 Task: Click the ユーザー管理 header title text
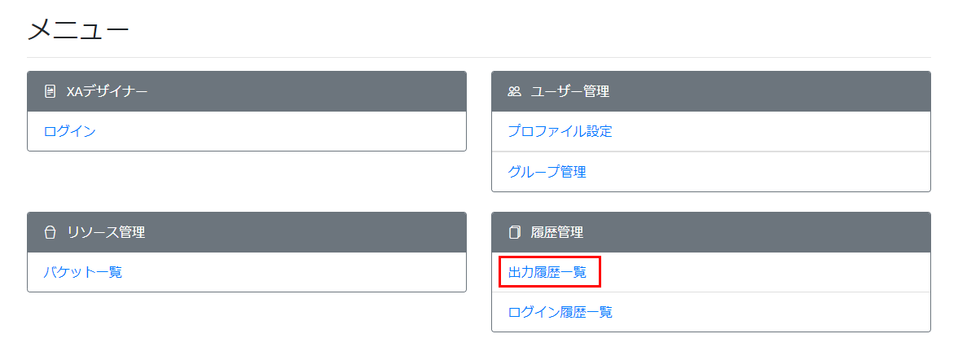[x=569, y=91]
